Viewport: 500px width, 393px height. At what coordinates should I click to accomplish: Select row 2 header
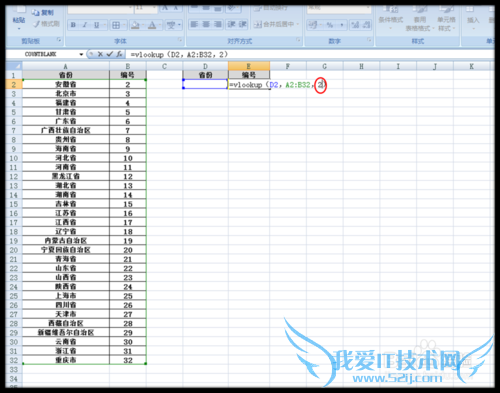tap(14, 85)
